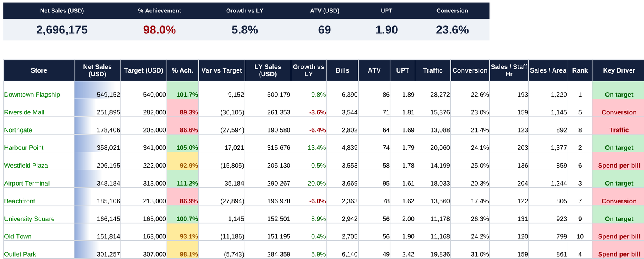
Task: Open the Beachfront store link
Action: (x=20, y=201)
